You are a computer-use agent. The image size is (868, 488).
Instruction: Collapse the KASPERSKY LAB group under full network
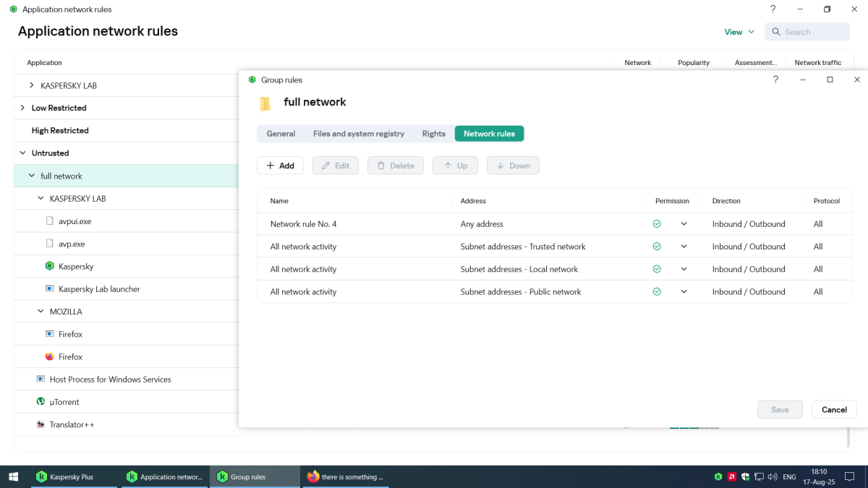[41, 198]
